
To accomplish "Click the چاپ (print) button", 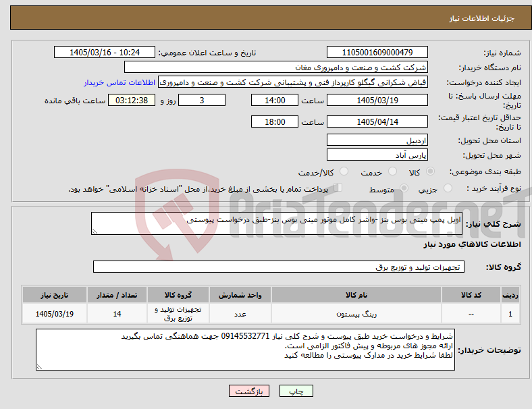I will tap(296, 391).
